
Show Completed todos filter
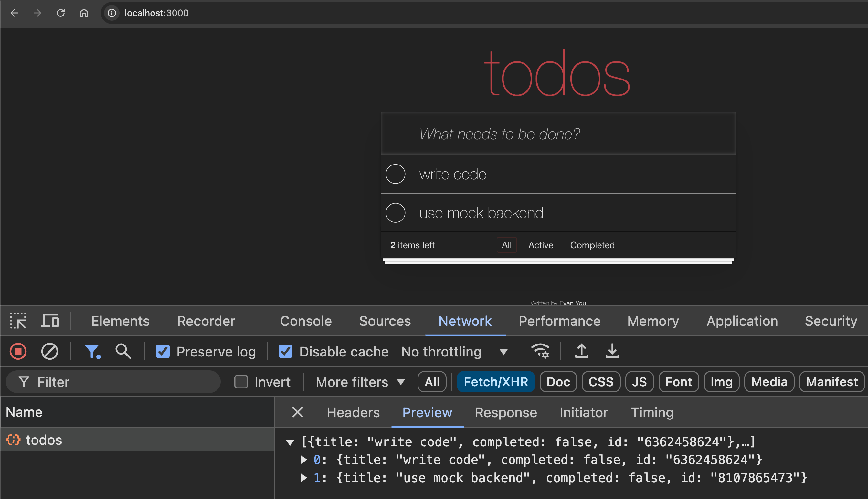pyautogui.click(x=592, y=245)
